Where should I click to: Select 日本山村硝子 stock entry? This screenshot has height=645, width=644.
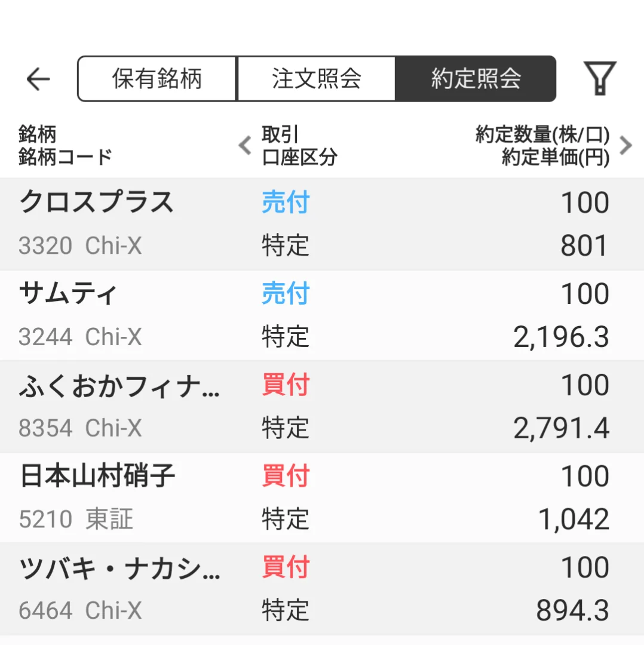98,477
